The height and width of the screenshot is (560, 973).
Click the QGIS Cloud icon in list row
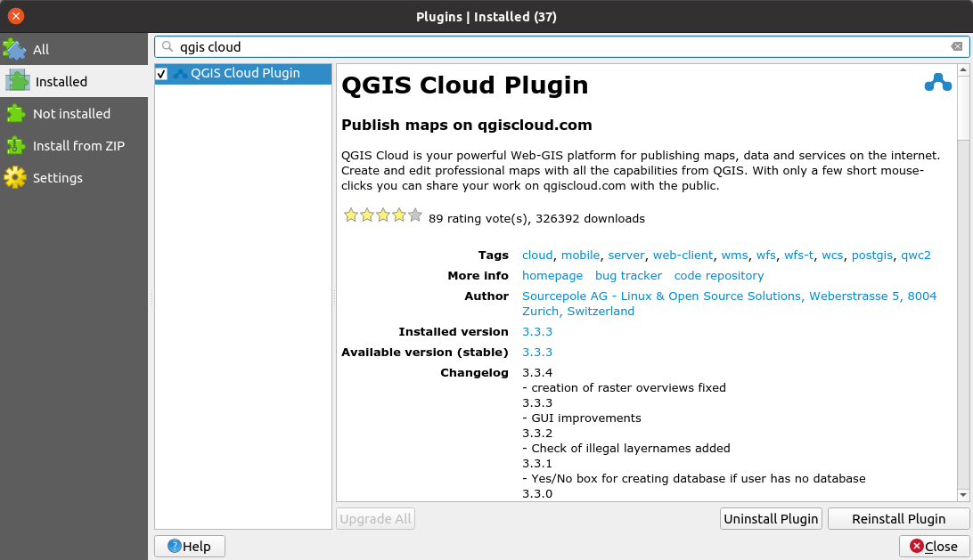click(x=181, y=73)
